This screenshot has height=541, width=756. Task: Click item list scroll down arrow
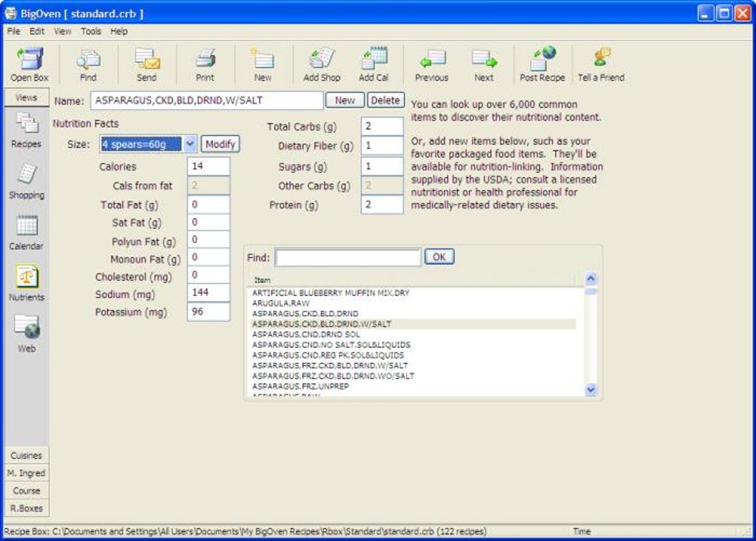(591, 390)
